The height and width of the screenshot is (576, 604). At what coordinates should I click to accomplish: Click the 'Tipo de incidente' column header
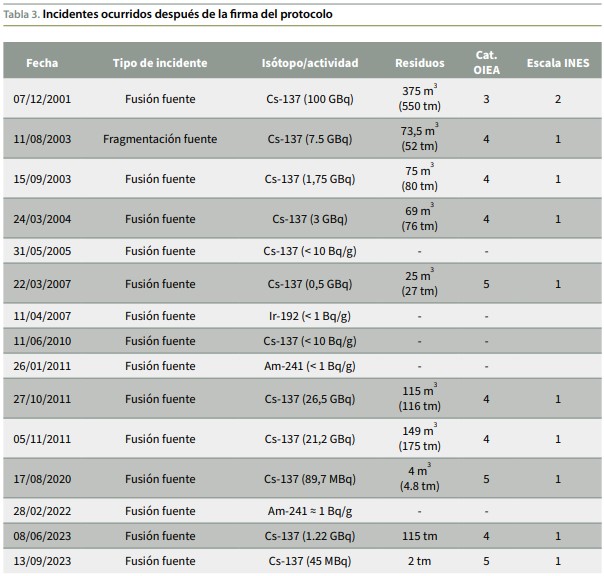coord(160,62)
